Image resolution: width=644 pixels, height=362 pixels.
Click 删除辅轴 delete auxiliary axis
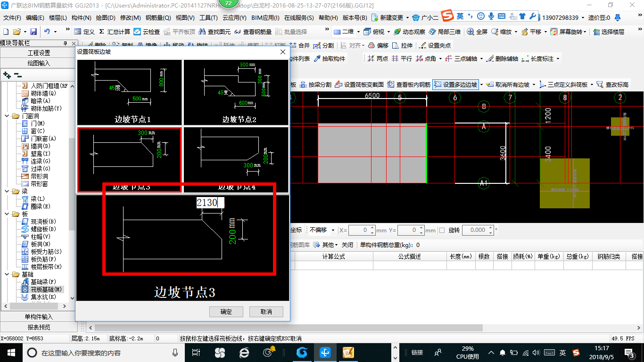point(502,59)
